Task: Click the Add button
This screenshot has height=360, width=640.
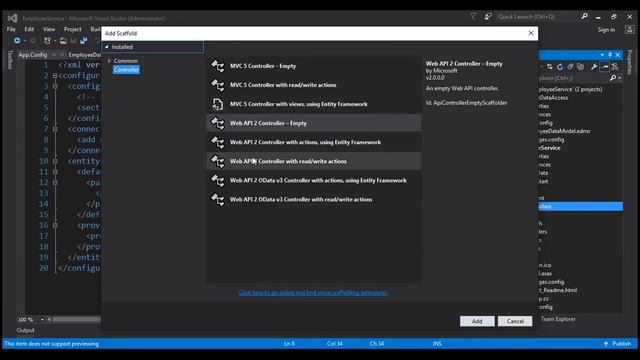Action: 477,321
